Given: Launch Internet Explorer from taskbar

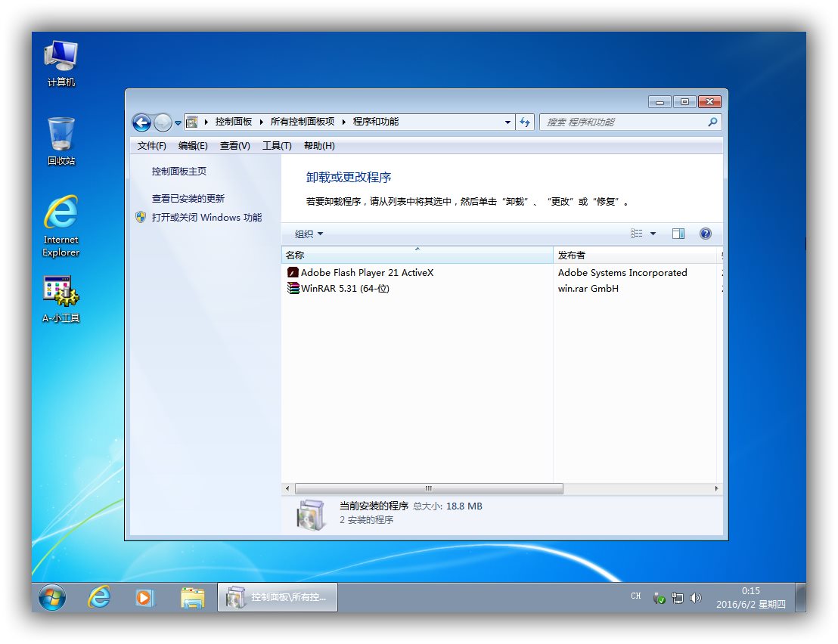Looking at the screenshot, I should (x=99, y=596).
